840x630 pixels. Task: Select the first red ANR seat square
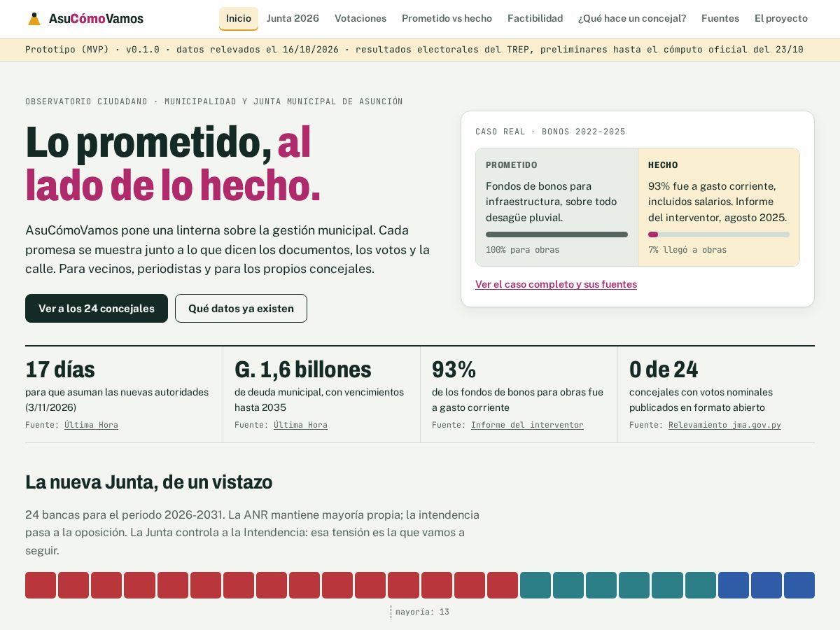(x=41, y=585)
